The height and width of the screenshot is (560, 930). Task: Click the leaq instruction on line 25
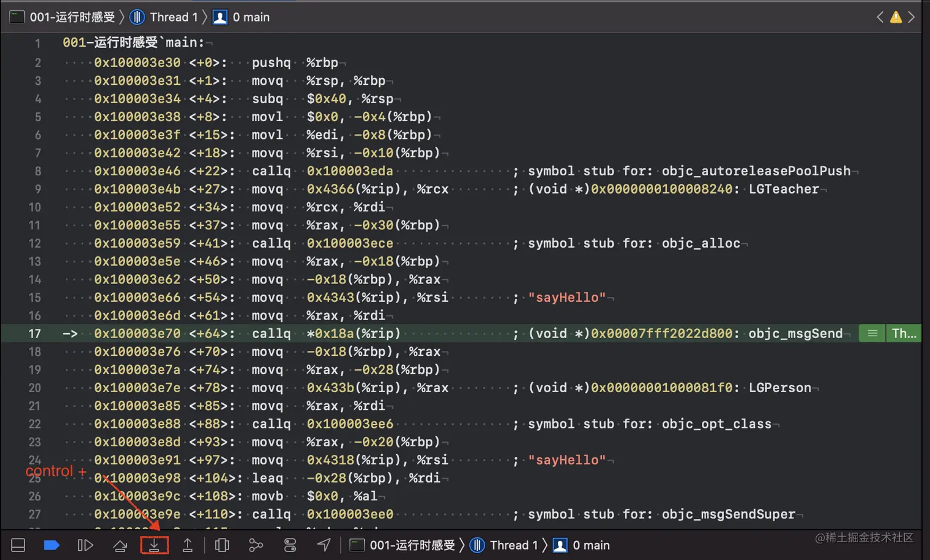(268, 478)
